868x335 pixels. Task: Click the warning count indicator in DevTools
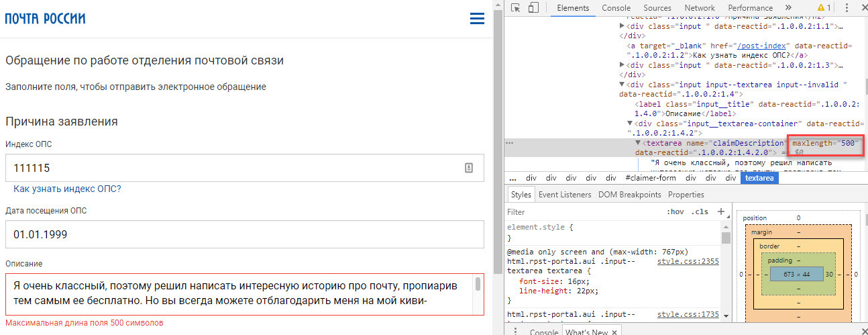(x=824, y=8)
